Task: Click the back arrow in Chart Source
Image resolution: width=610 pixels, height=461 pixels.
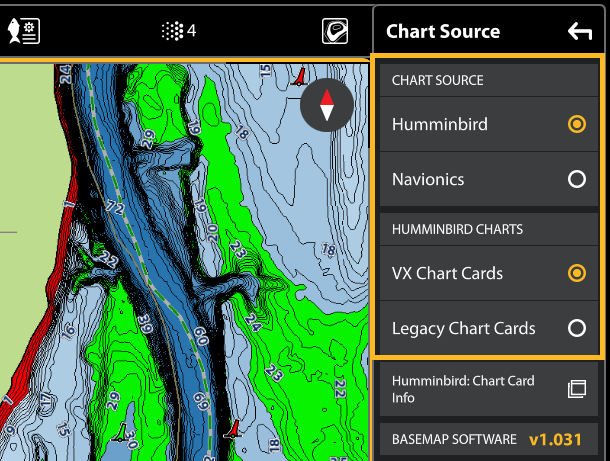Action: click(580, 31)
